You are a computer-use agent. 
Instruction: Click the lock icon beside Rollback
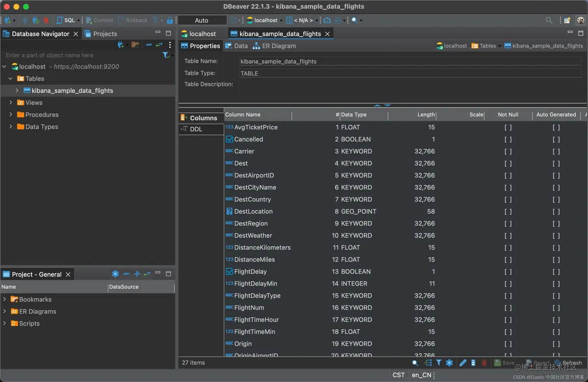click(x=170, y=20)
